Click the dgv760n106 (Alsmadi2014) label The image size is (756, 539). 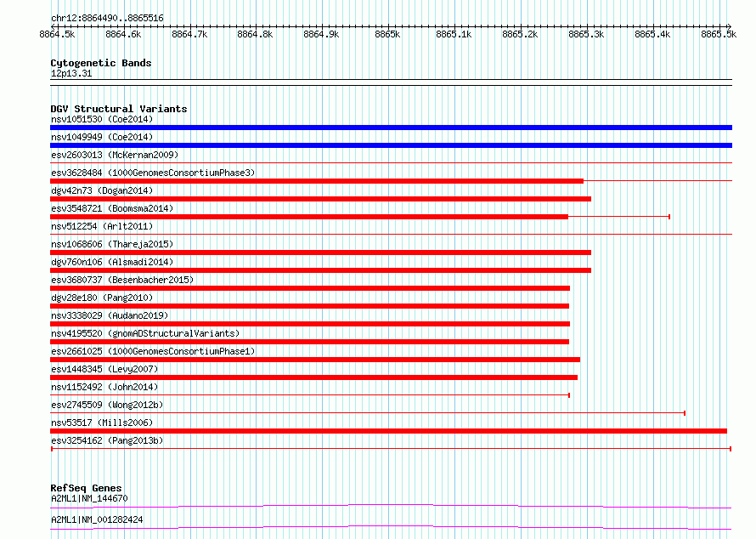pos(112,262)
